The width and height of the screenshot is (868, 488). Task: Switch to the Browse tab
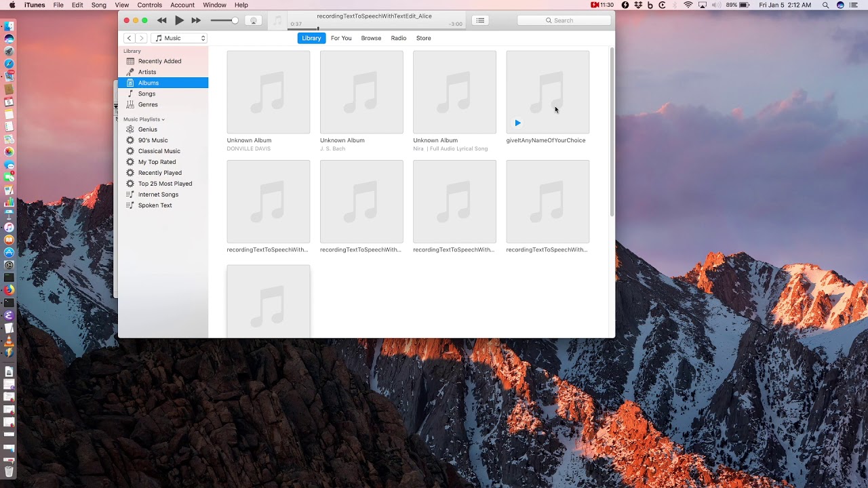pos(371,38)
